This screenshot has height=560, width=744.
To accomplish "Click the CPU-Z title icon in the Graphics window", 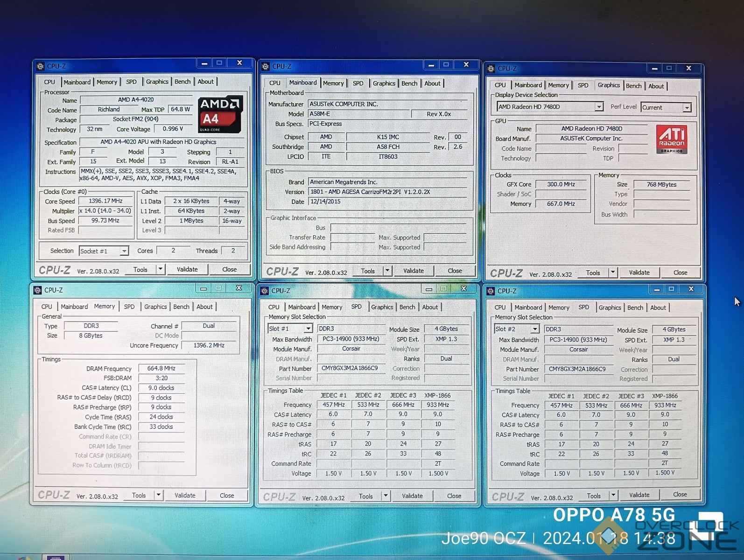I will [491, 69].
